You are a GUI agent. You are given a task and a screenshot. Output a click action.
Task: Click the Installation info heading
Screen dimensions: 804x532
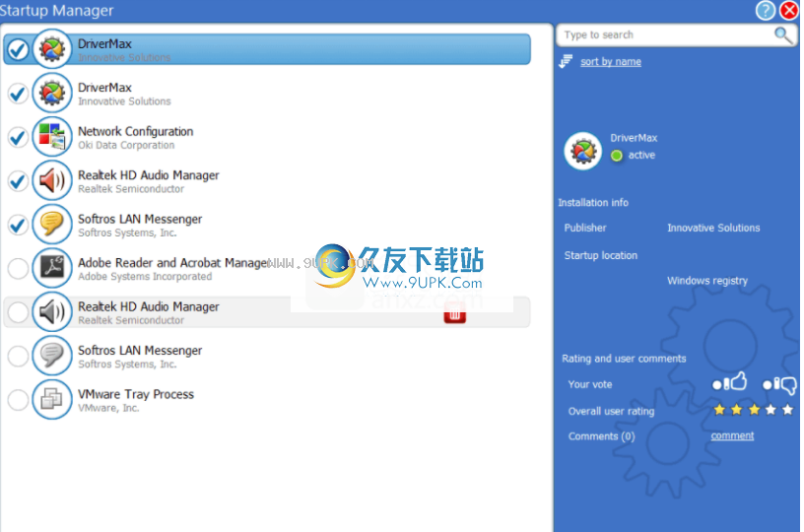[593, 202]
